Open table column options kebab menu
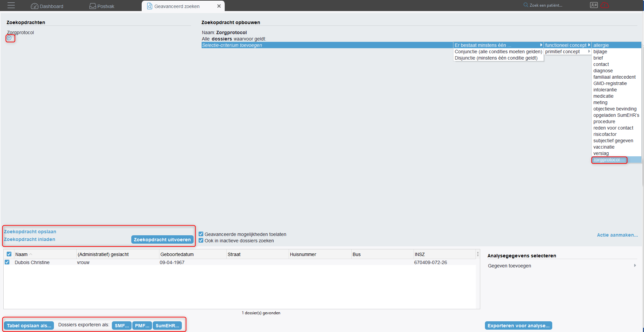This screenshot has width=644, height=332. [x=478, y=254]
